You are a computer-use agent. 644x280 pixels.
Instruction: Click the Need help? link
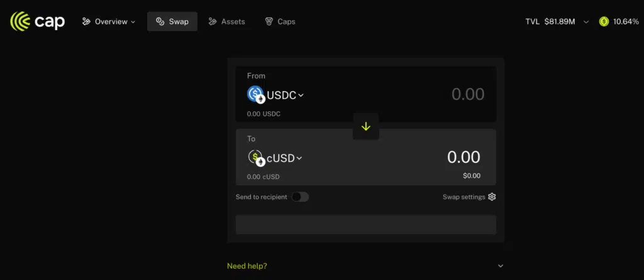coord(247,266)
